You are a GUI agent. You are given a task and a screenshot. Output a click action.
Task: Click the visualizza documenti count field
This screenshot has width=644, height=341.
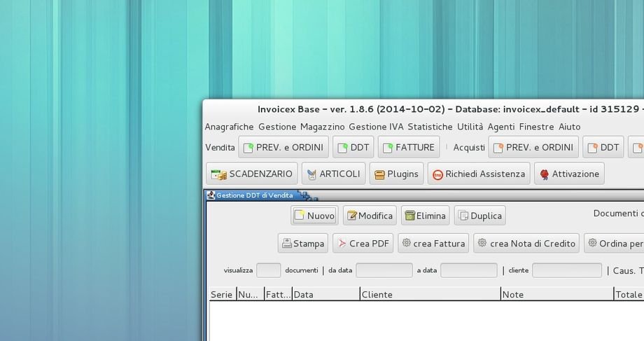click(x=269, y=270)
